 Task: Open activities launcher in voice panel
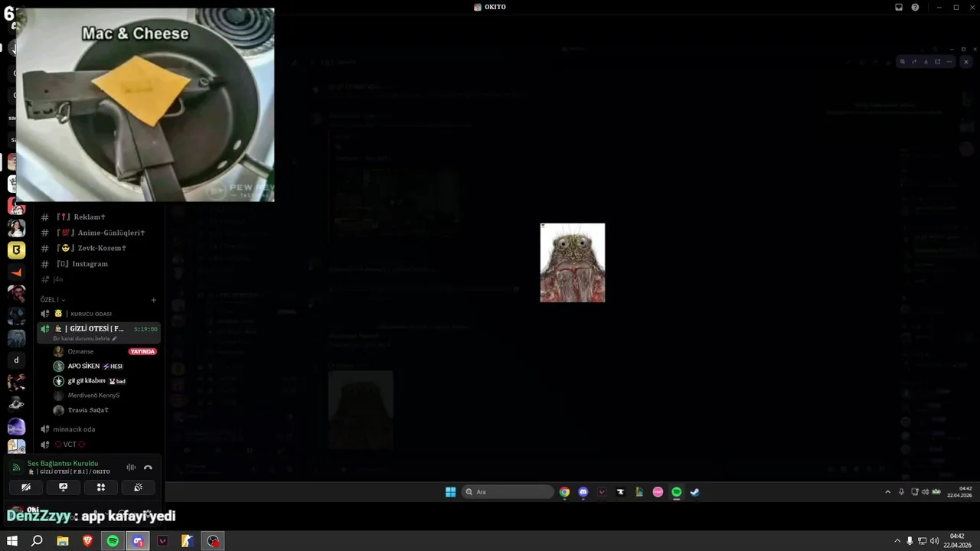[x=100, y=487]
